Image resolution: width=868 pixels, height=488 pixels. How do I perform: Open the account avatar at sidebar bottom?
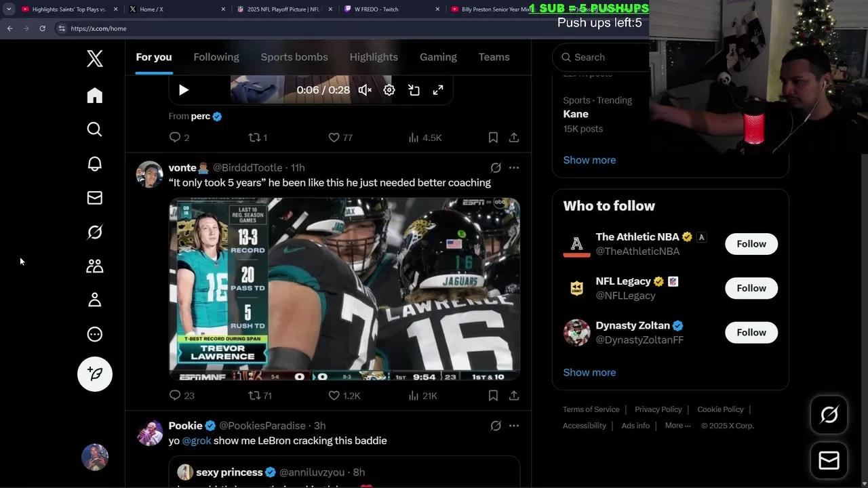coord(95,457)
